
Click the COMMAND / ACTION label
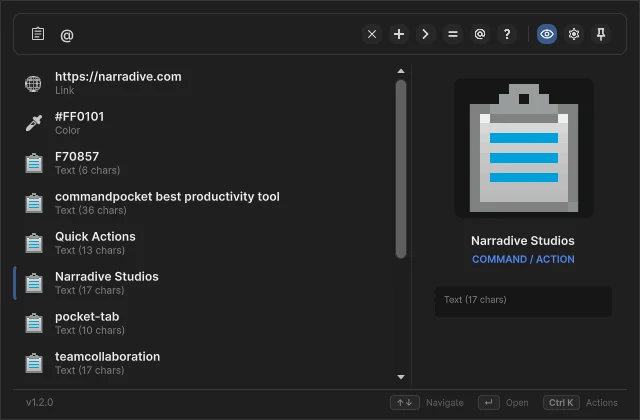pos(523,259)
